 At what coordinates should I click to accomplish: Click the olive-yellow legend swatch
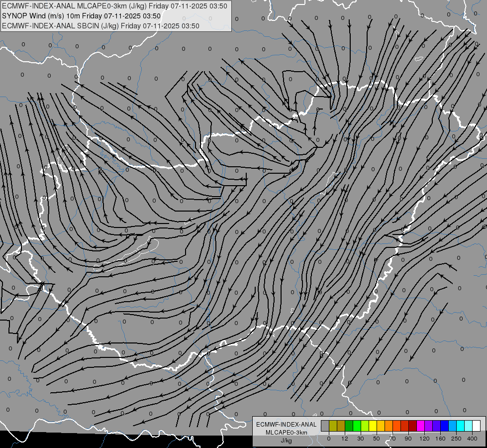tap(333, 426)
